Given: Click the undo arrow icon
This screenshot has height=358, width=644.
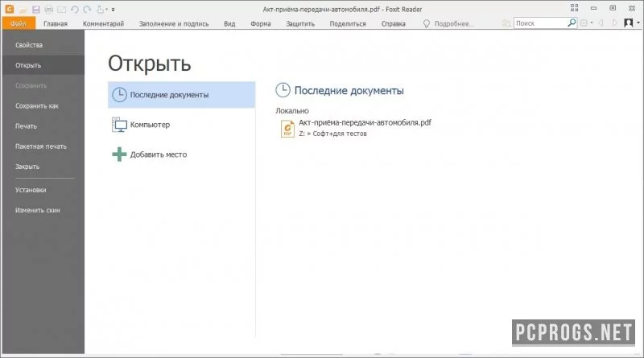Looking at the screenshot, I should pyautogui.click(x=74, y=9).
